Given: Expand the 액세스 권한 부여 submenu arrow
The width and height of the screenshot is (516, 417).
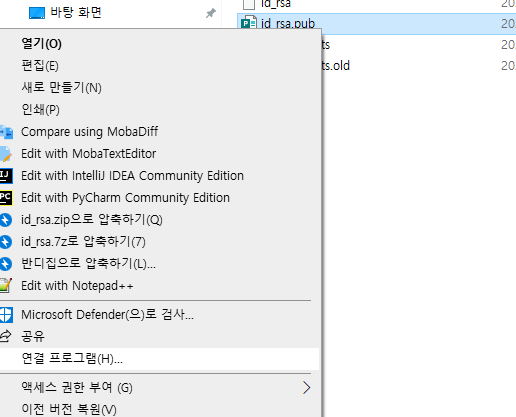Looking at the screenshot, I should (307, 388).
